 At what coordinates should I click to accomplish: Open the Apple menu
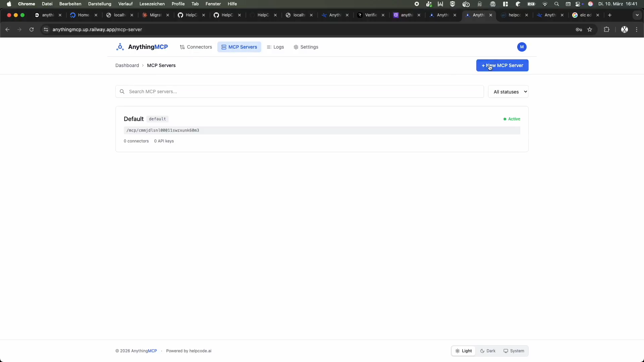coord(9,4)
